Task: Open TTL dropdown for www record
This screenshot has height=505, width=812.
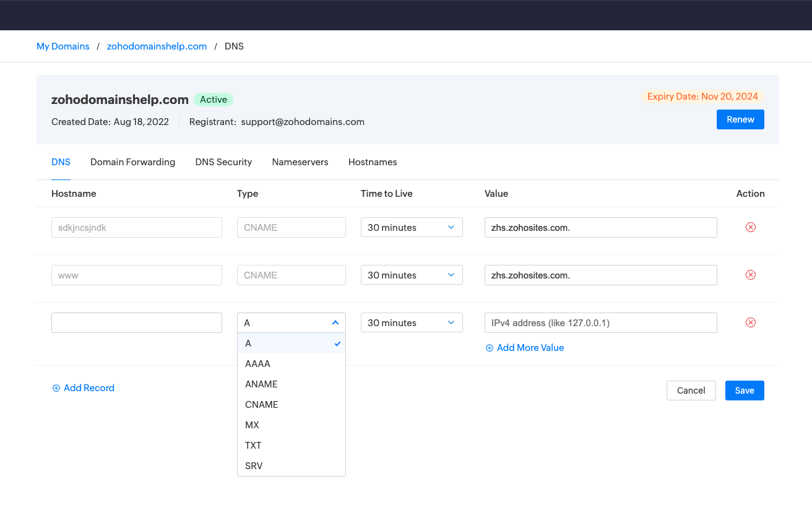Action: click(x=412, y=275)
